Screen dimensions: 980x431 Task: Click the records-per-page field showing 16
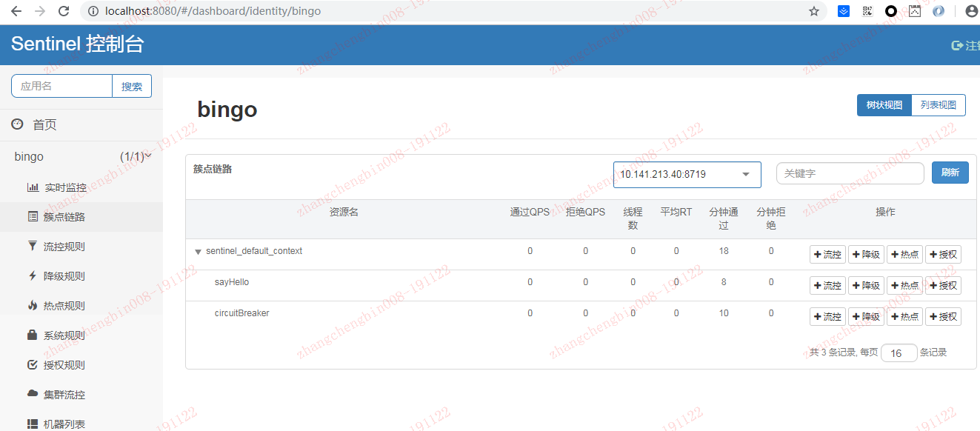coord(899,353)
